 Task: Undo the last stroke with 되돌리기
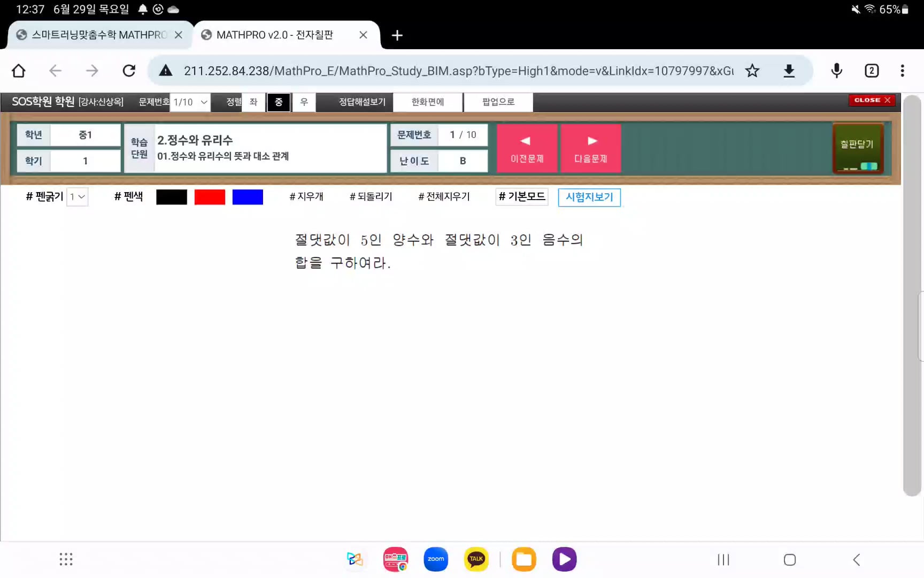coord(371,196)
